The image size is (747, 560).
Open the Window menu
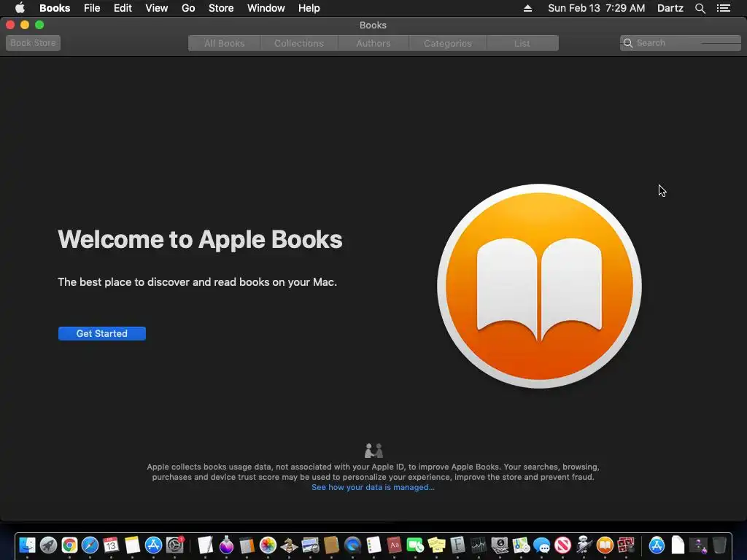click(x=266, y=8)
